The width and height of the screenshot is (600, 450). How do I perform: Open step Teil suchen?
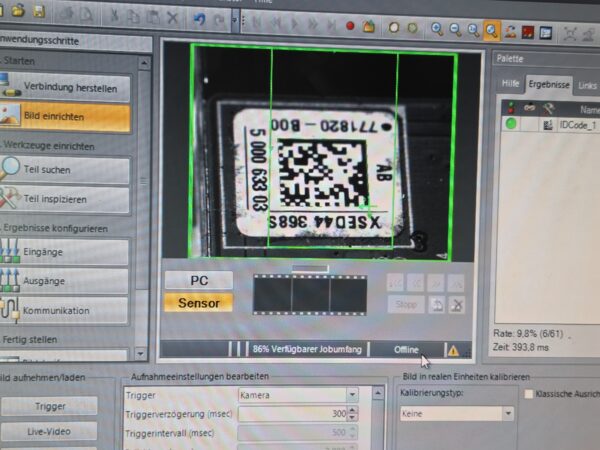coord(64,170)
